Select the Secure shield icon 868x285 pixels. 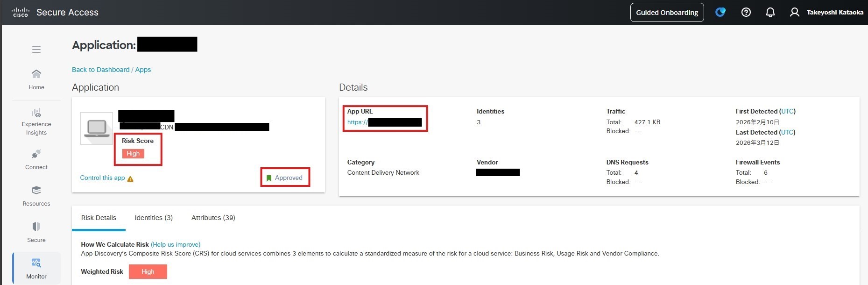pos(36,227)
